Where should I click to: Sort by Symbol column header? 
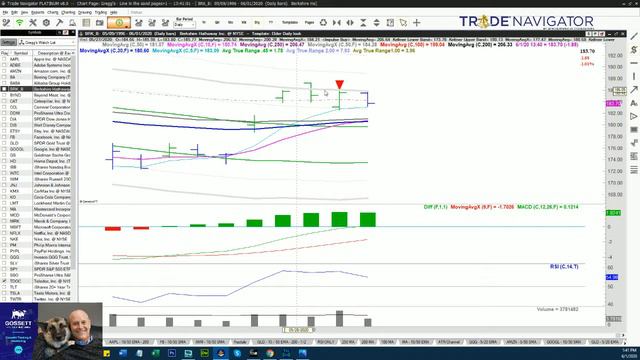click(x=21, y=53)
